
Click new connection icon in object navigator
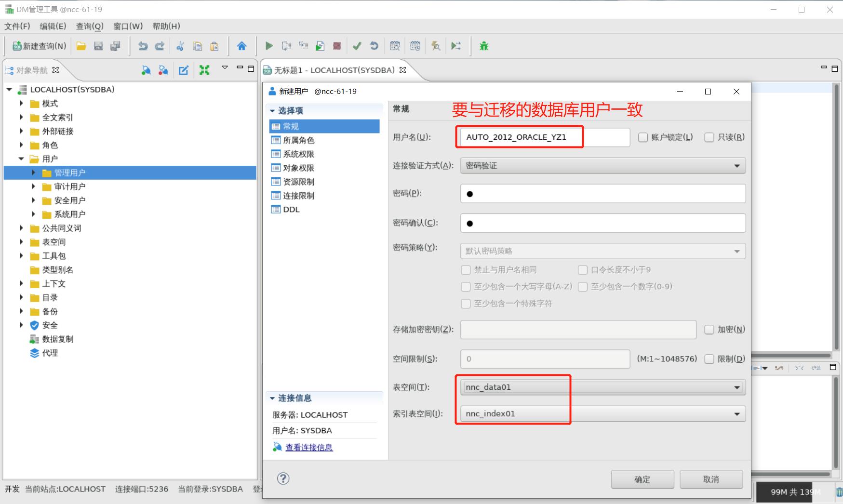point(146,70)
